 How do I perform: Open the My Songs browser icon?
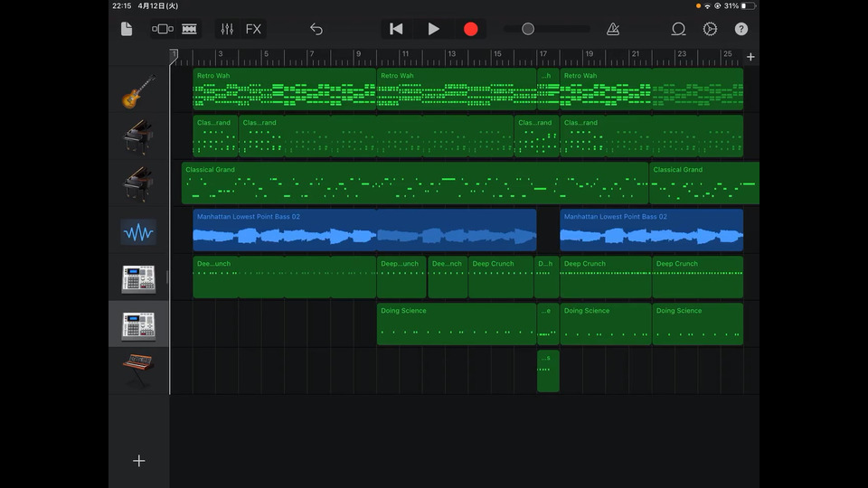pos(127,29)
